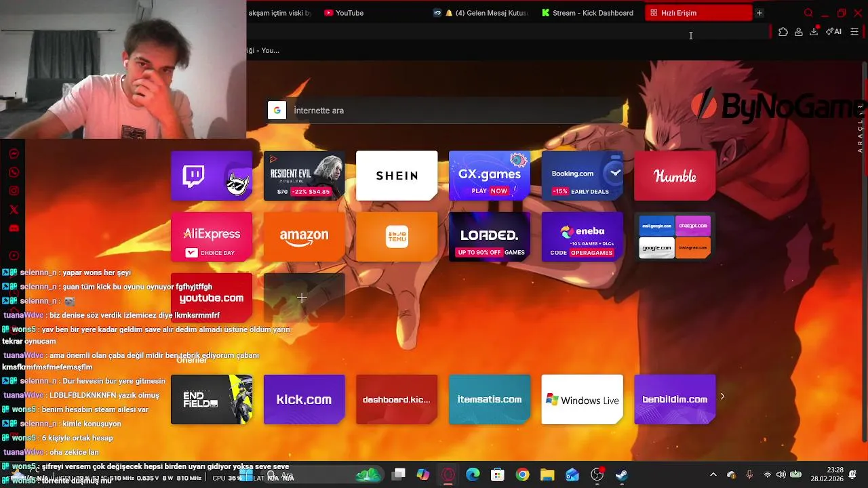
Task: Launch Microsoft Edge from the taskbar
Action: click(473, 475)
